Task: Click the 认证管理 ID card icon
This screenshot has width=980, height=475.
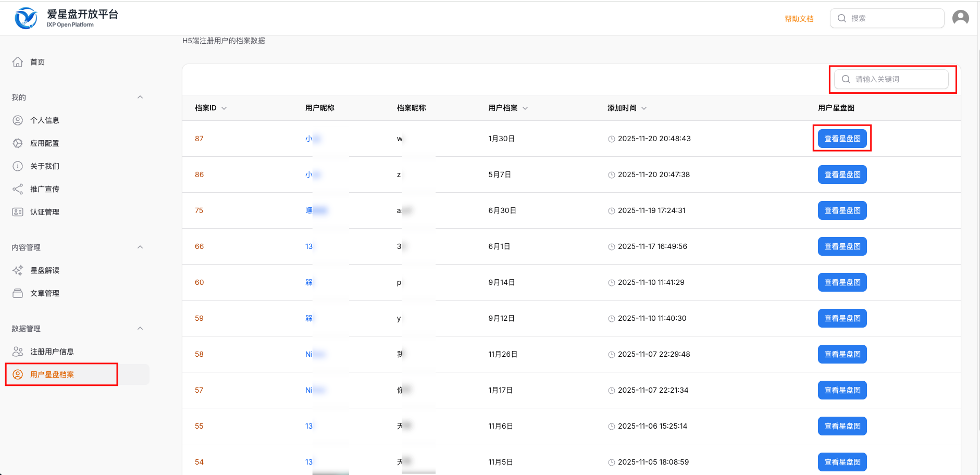Action: (18, 212)
